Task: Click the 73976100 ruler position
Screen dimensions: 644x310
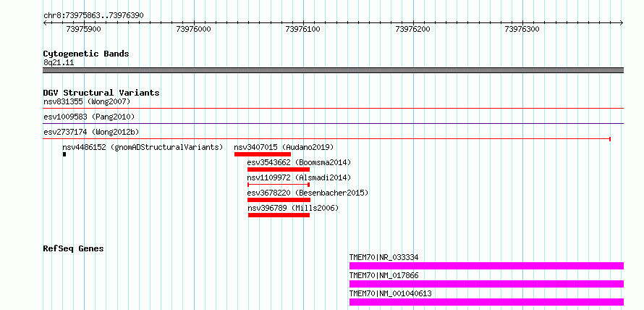Action: [302, 30]
